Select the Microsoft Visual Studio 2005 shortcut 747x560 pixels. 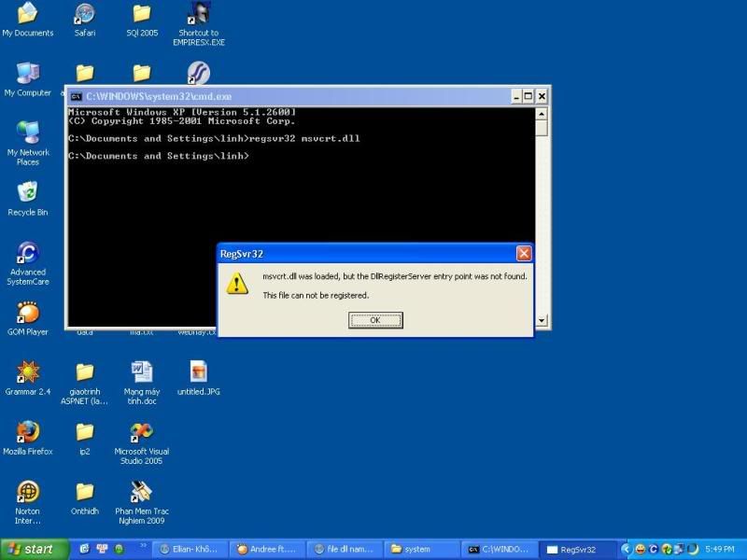point(142,443)
